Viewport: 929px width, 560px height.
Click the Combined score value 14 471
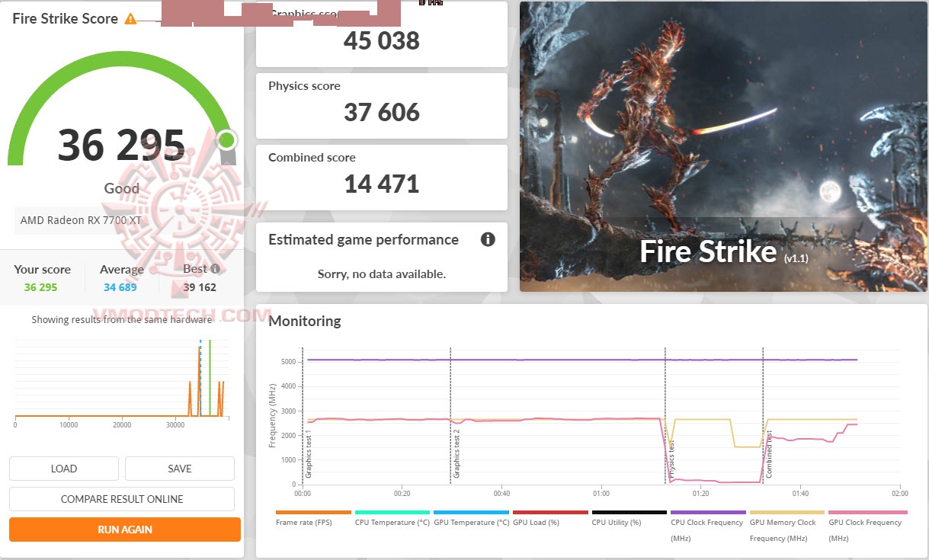[382, 184]
